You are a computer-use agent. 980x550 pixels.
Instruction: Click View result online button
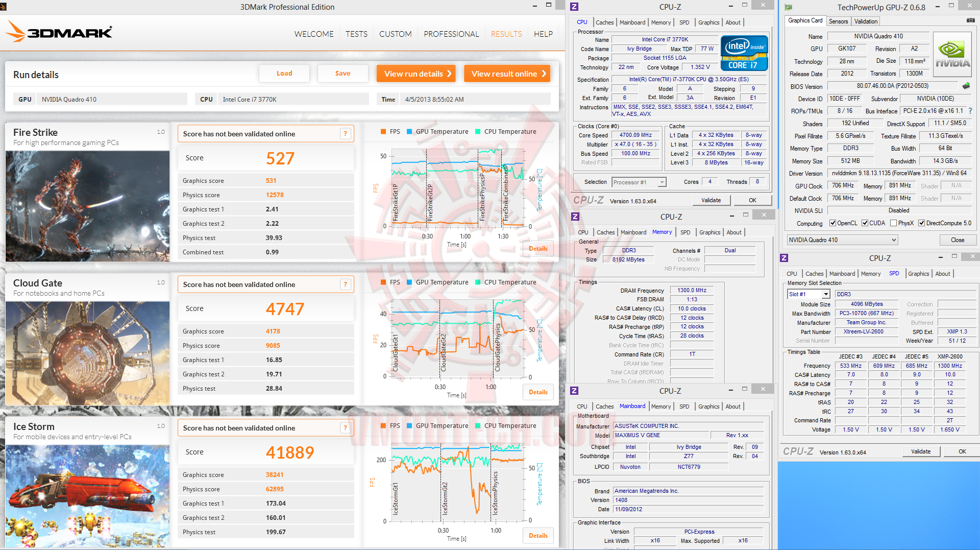point(507,74)
